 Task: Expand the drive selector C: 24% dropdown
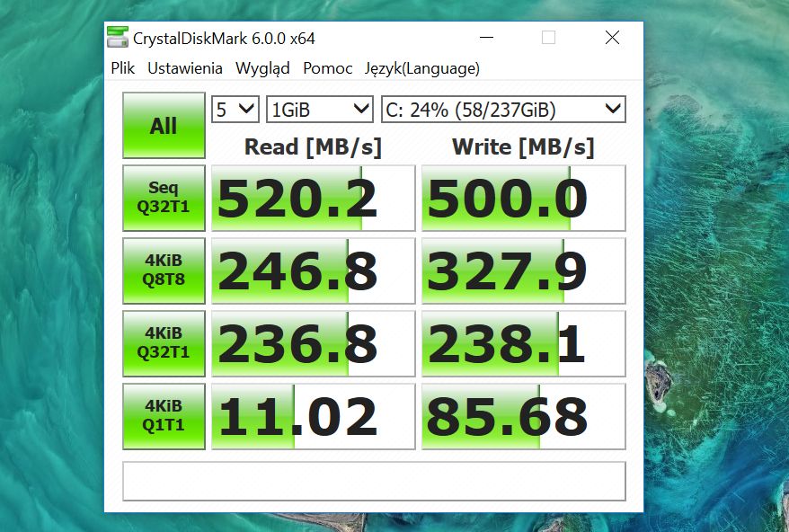tap(503, 110)
